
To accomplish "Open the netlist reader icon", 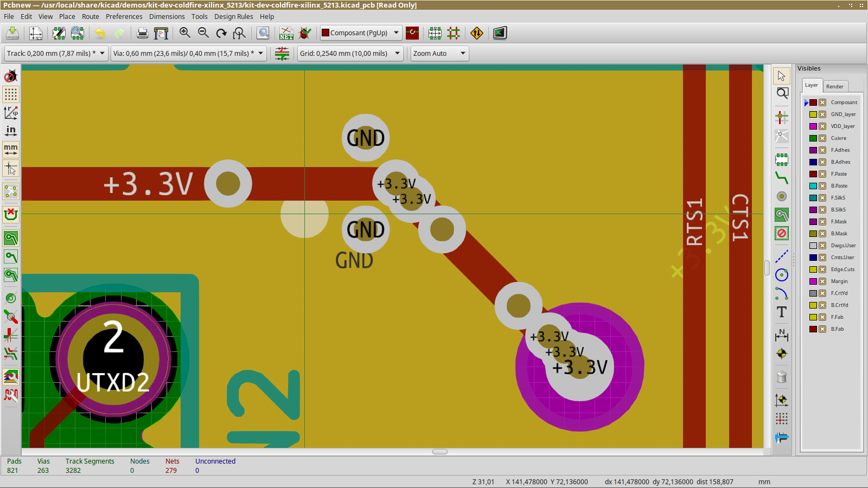I will 286,33.
